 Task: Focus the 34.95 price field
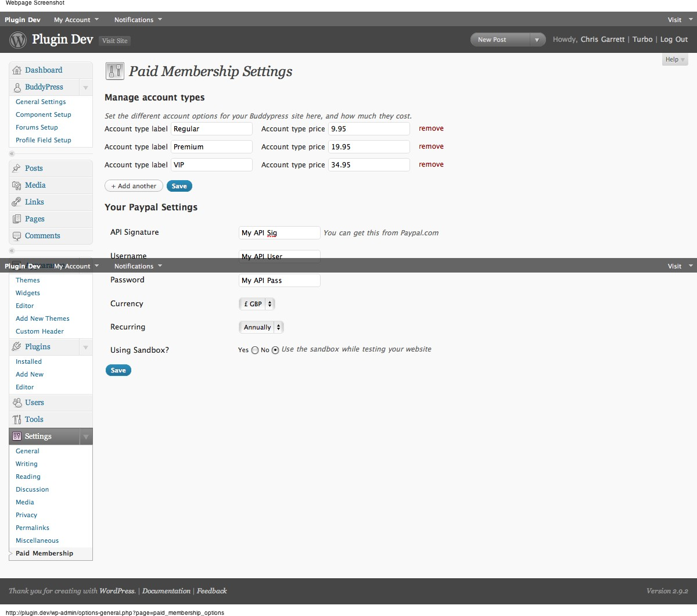coord(369,165)
